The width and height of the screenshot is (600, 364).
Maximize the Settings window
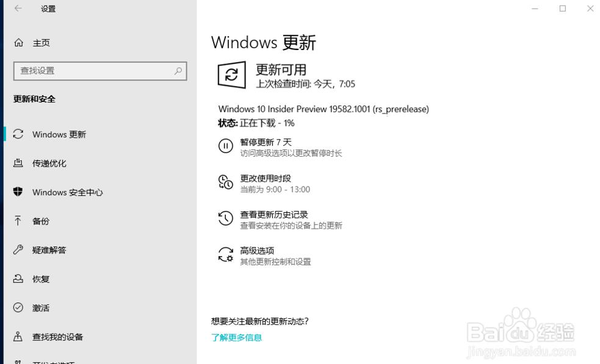tap(563, 9)
